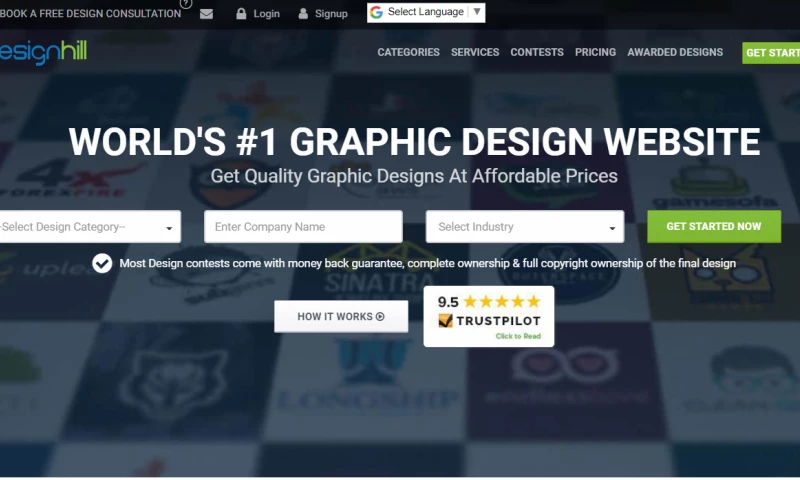Go to the Services menu item
This screenshot has height=480, width=800.
pyautogui.click(x=475, y=52)
